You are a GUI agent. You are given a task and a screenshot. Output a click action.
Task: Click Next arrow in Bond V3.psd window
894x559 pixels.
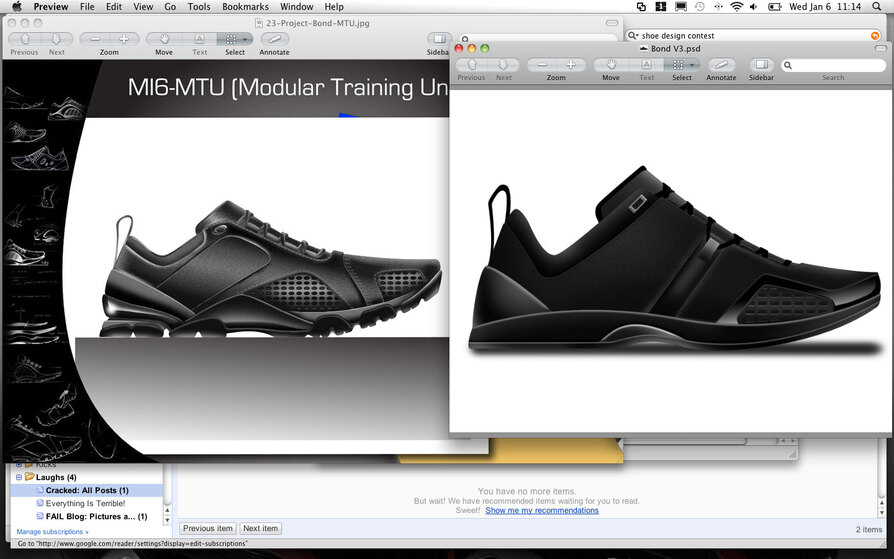pyautogui.click(x=503, y=64)
